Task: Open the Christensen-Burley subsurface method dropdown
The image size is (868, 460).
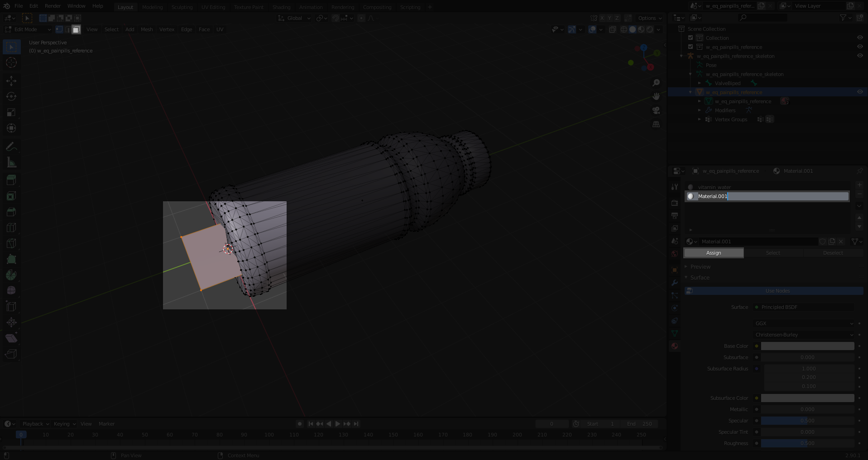Action: 804,335
